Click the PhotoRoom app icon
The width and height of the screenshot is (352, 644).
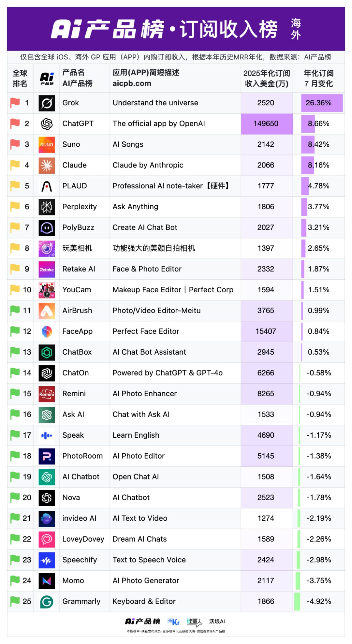[47, 456]
